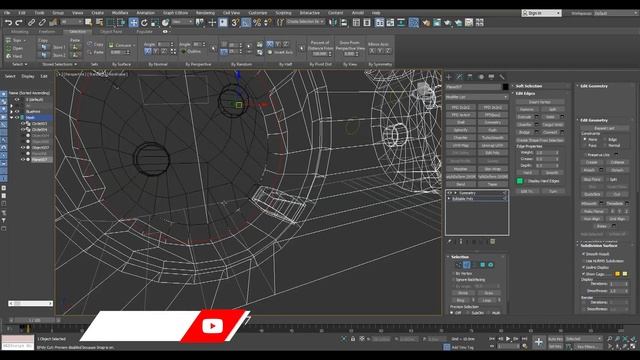Click the first yellow Show Cage swatch
Viewport: 640px width, 360px height.
pos(618,274)
